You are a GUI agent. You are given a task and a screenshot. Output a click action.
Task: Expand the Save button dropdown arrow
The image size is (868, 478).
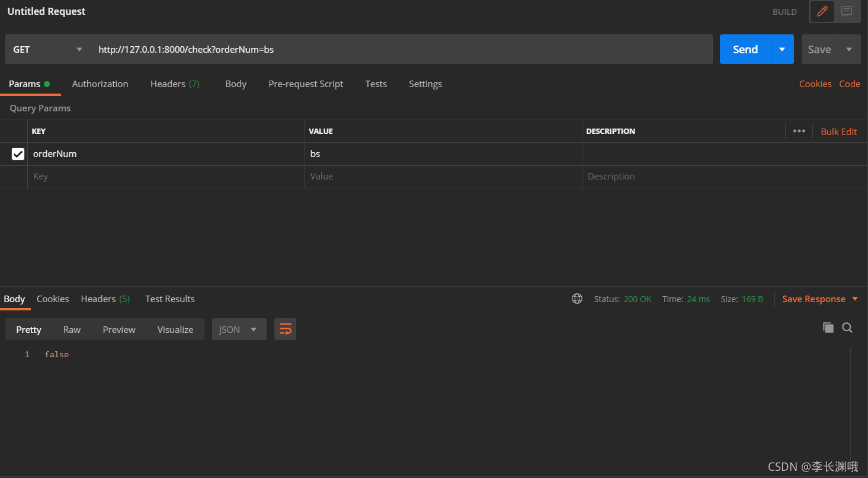point(849,50)
